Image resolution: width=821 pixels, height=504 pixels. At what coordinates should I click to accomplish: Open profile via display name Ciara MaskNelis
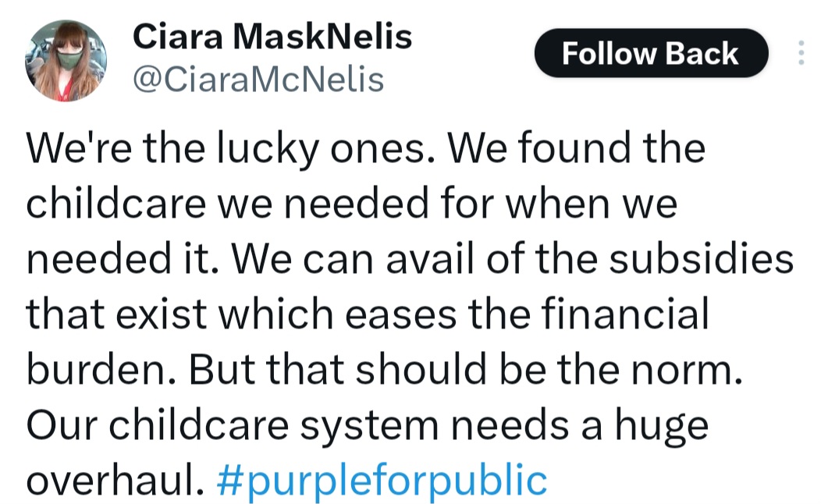272,37
